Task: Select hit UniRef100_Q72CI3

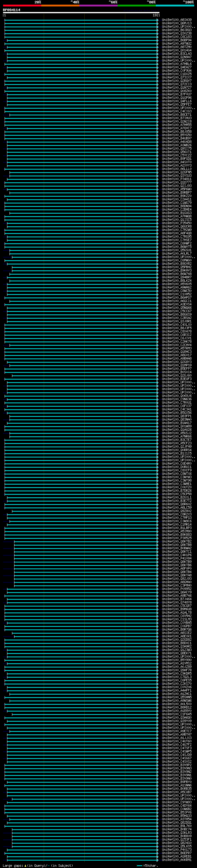Action: (x=176, y=84)
